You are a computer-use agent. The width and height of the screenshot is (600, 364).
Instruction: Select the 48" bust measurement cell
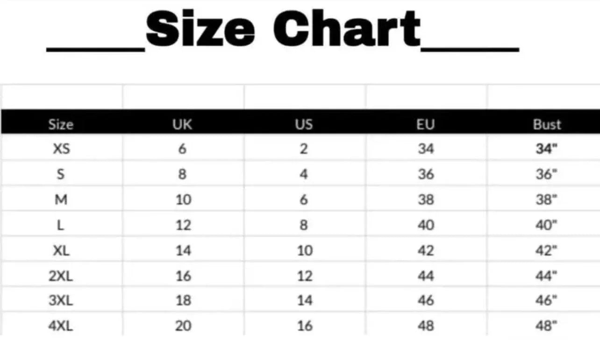tap(547, 326)
